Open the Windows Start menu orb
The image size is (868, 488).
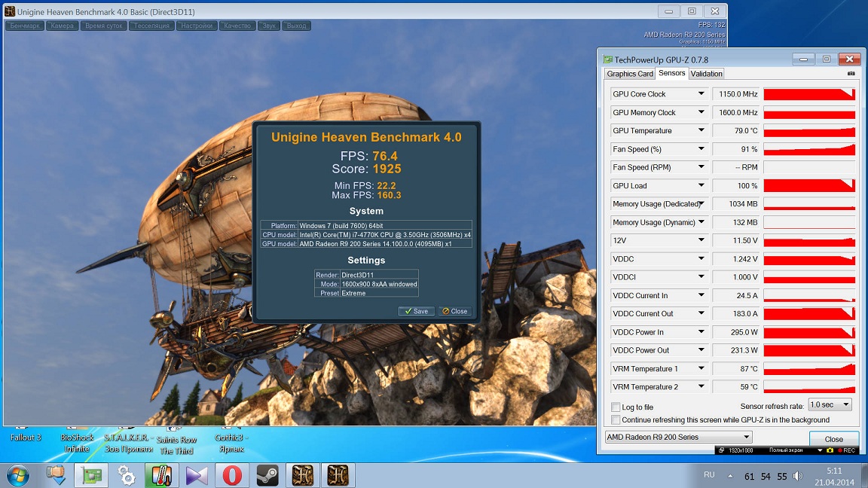[x=18, y=475]
